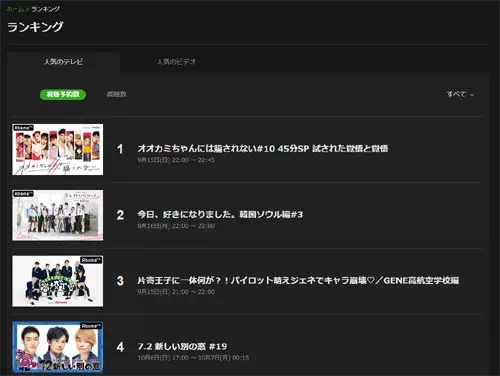This screenshot has width=500, height=376.
Task: Open thumbnail of GENE高 航空学校編
Action: click(x=58, y=281)
